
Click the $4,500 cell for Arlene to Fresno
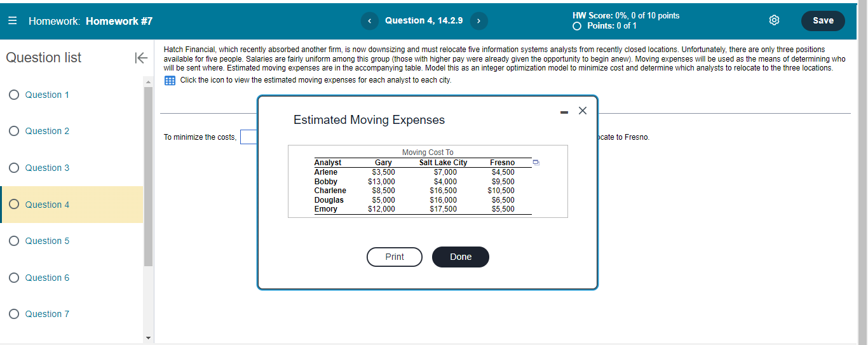point(503,172)
